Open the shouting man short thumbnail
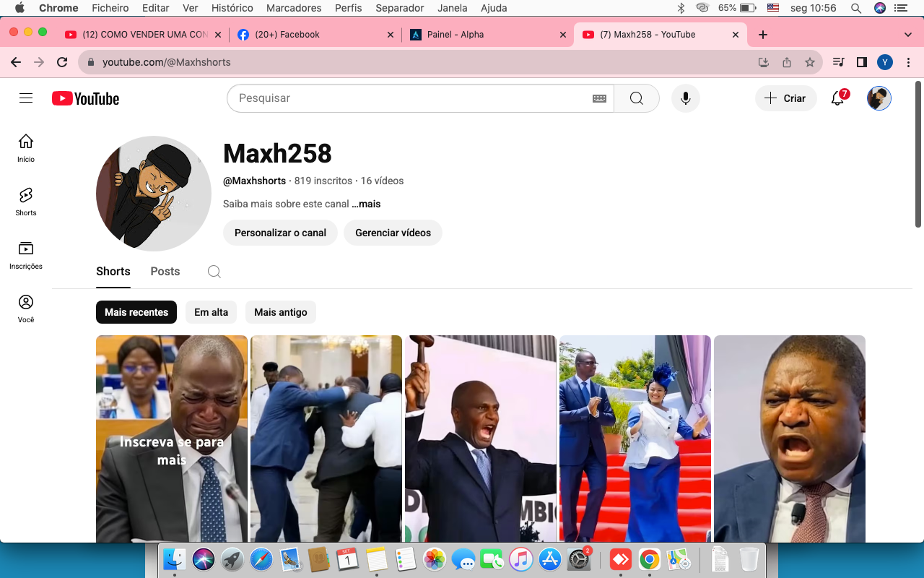This screenshot has height=578, width=924. [x=790, y=439]
